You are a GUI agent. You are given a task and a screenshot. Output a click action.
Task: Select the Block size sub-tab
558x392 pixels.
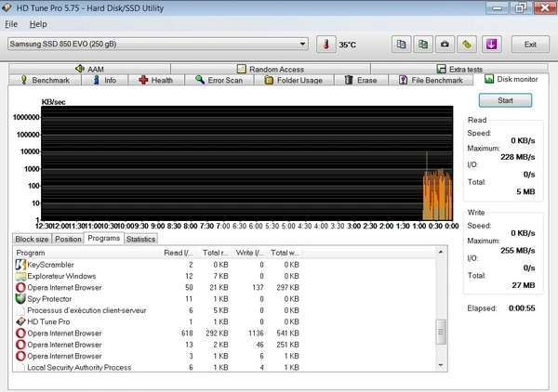click(32, 239)
